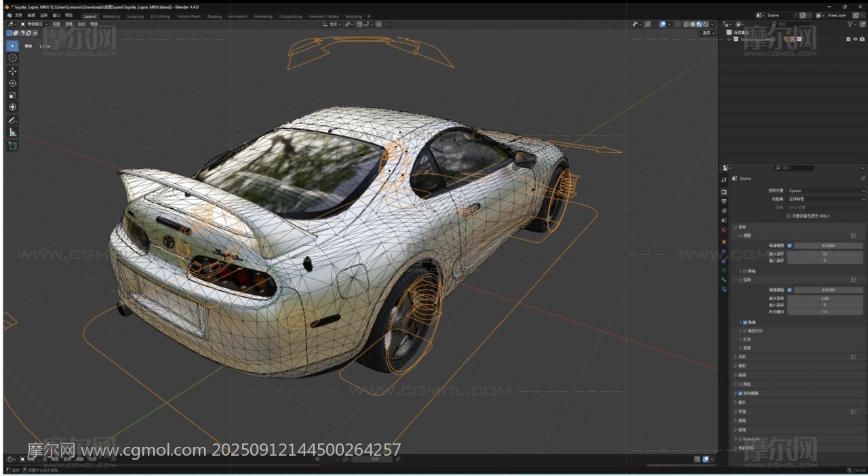
Task: Toggle proportional editing
Action: pos(378,24)
